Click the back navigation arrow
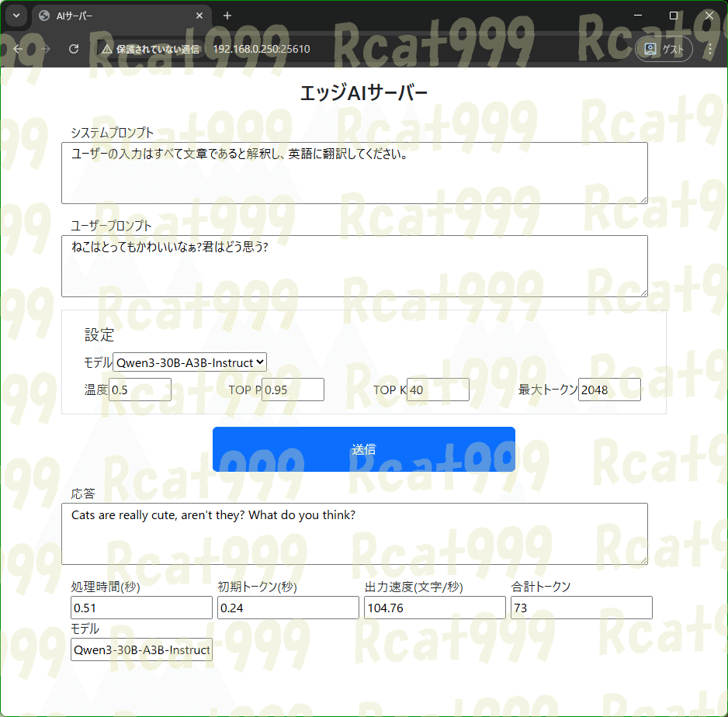Viewport: 728px width, 717px height. click(x=18, y=49)
